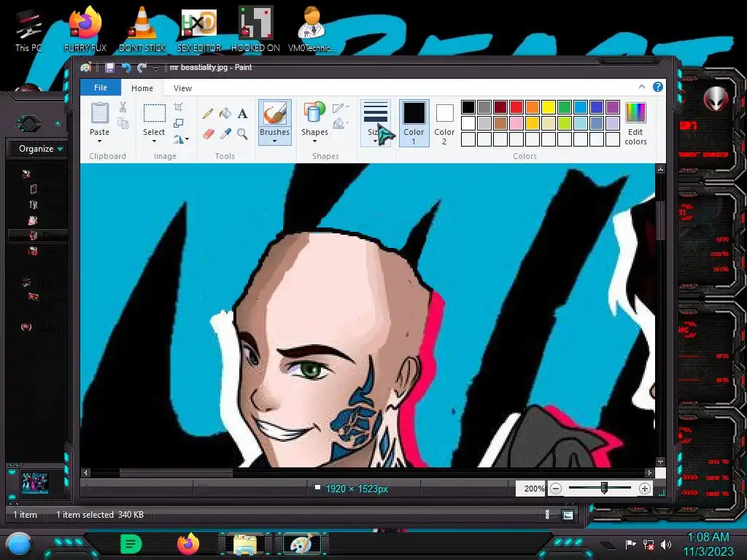Image resolution: width=747 pixels, height=560 pixels.
Task: Click the green app icon in taskbar
Action: point(131,544)
